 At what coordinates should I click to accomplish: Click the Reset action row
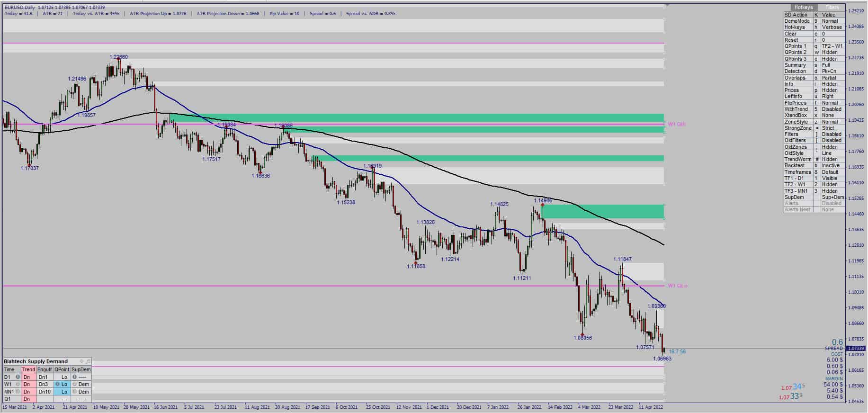point(814,40)
